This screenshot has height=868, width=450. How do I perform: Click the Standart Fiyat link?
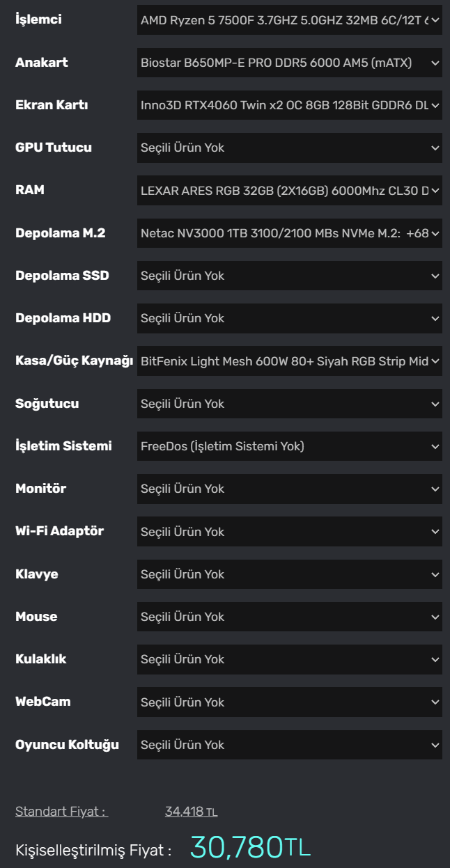(x=61, y=812)
